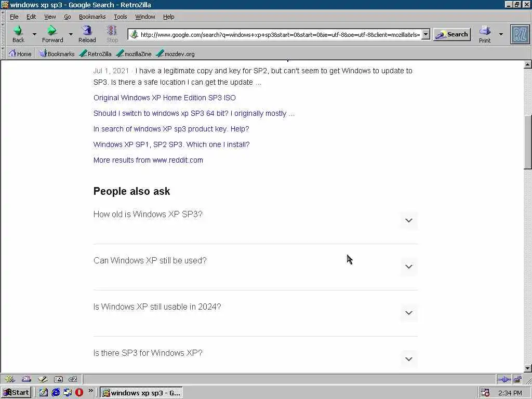Click the system tray icon beside the clock
The width and height of the screenshot is (532, 399).
coord(485,393)
